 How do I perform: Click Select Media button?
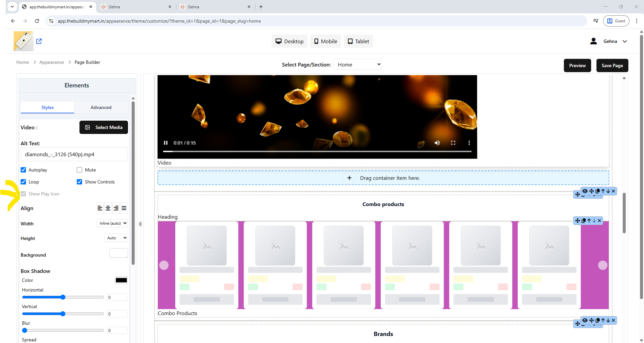(104, 127)
